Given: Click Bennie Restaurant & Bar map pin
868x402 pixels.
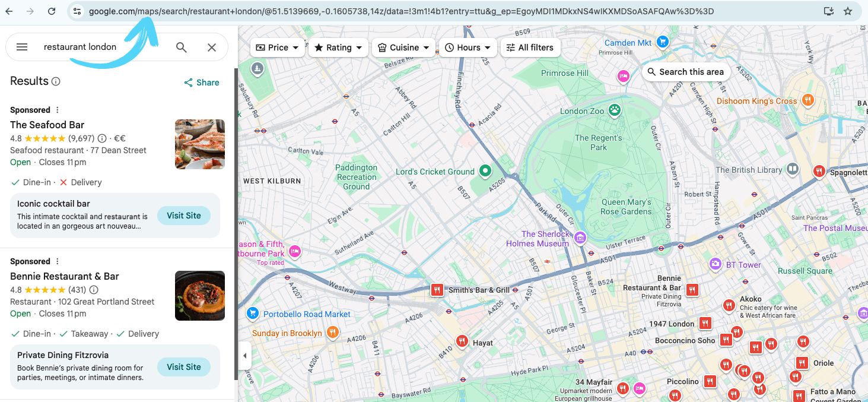Looking at the screenshot, I should coord(692,290).
